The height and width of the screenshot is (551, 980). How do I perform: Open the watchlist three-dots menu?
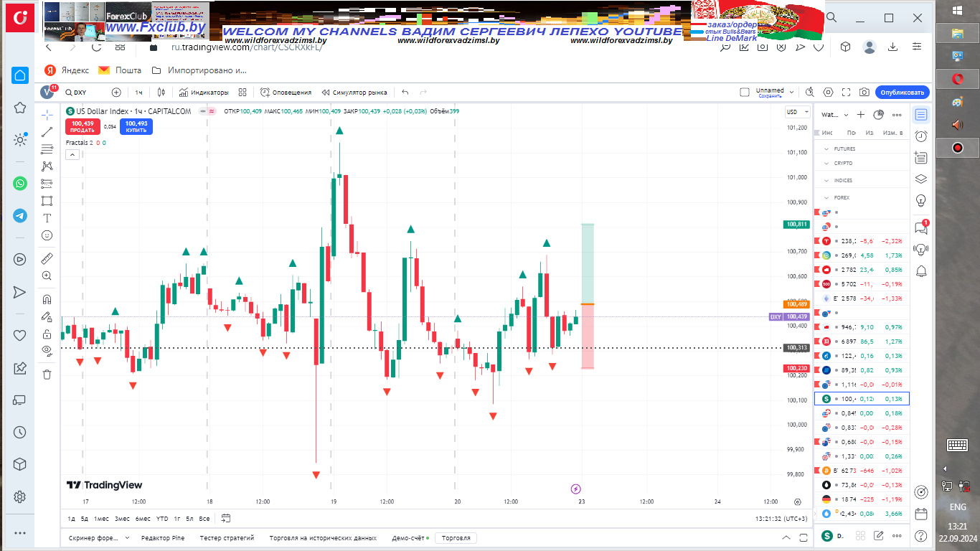coord(897,115)
